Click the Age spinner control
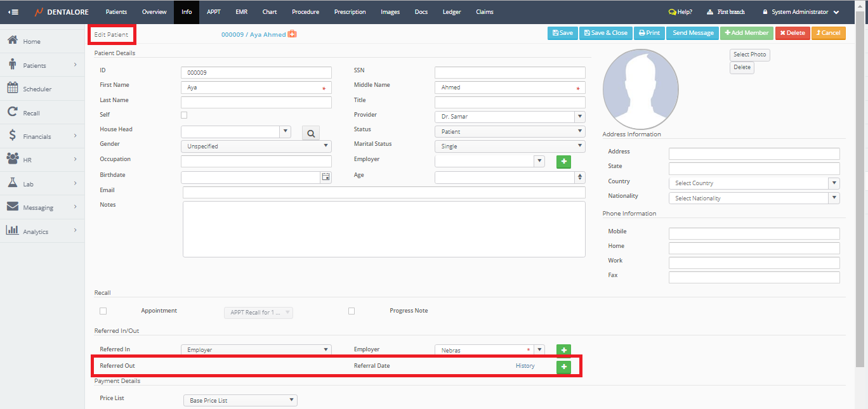868x409 pixels. pyautogui.click(x=579, y=178)
